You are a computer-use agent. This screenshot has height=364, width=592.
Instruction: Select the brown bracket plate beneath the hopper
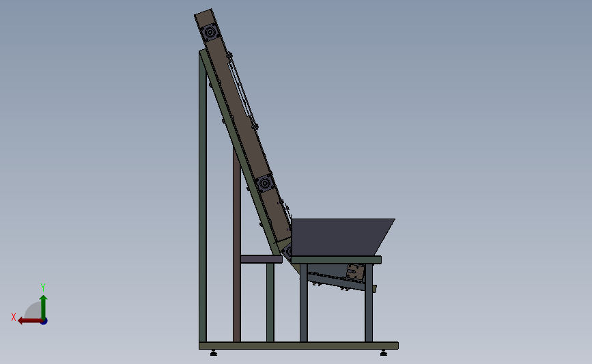tap(356, 272)
